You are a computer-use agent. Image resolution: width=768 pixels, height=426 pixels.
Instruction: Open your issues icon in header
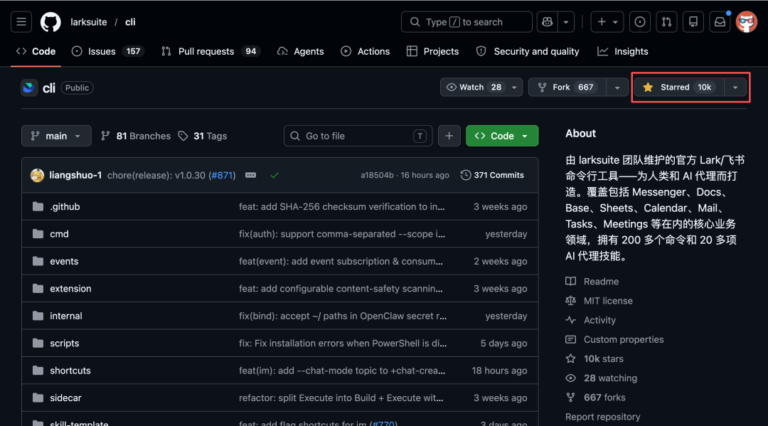click(640, 22)
